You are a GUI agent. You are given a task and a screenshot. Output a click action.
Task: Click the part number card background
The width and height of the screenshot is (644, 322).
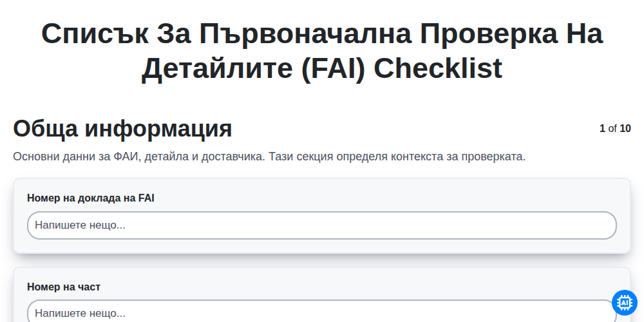point(322,295)
